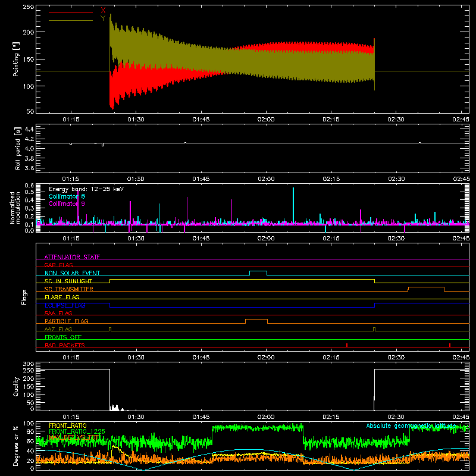
Task: Click the BAD_PACKETS flag label
Action: (x=65, y=345)
